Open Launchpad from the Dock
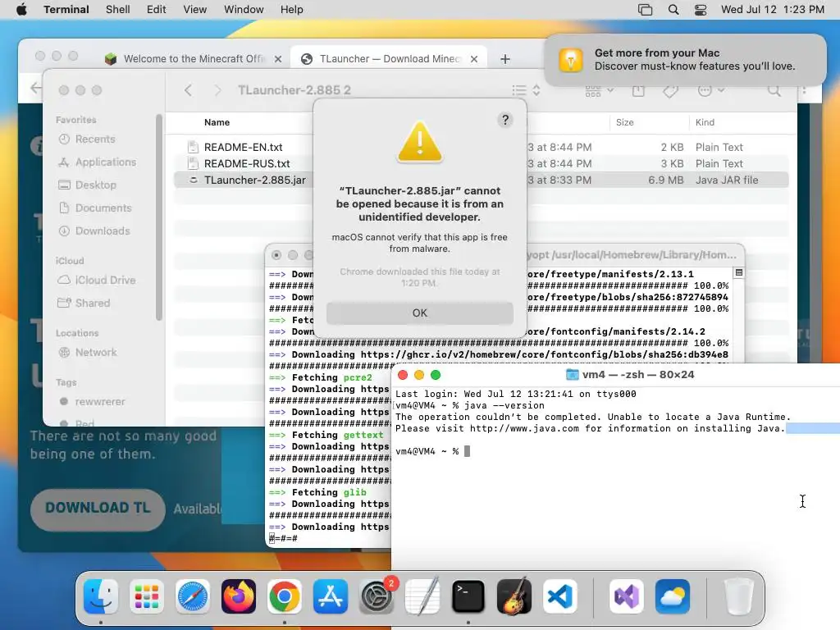 coord(147,596)
